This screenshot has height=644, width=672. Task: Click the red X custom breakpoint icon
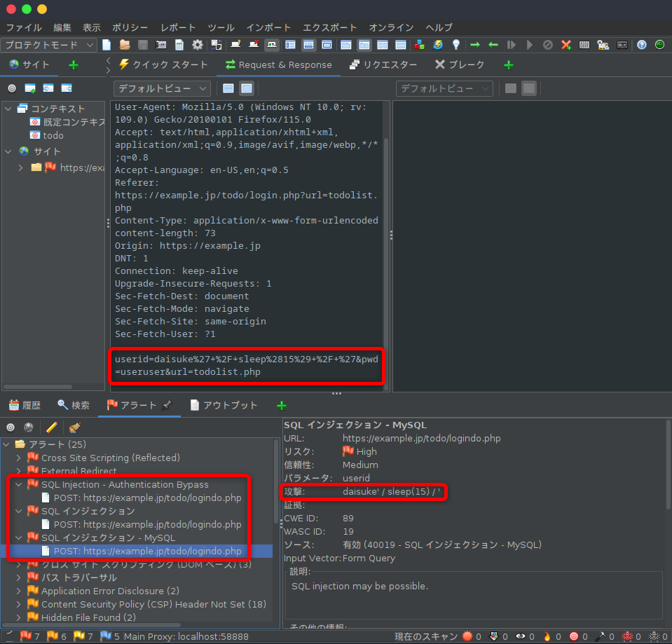pos(566,45)
